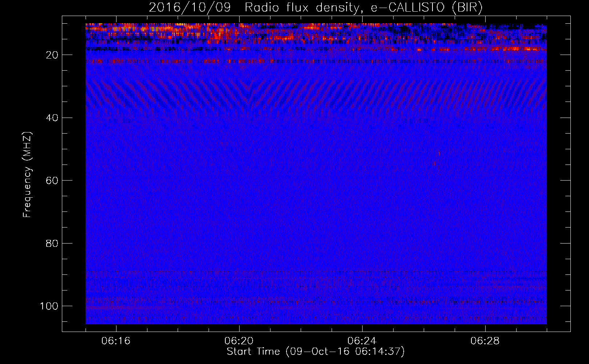Click the 'Frequency (MHZ)' axis label
589x364 pixels.
(x=28, y=175)
